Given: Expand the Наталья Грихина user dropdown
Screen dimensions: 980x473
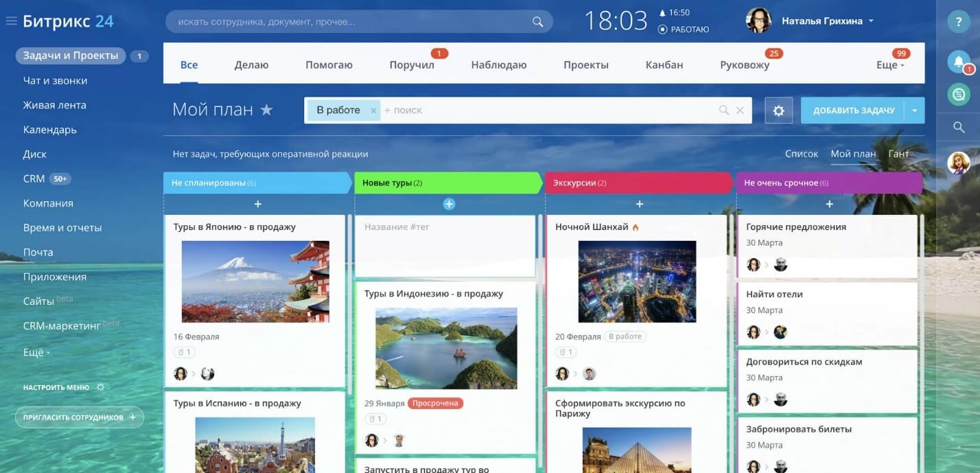Looking at the screenshot, I should point(871,21).
